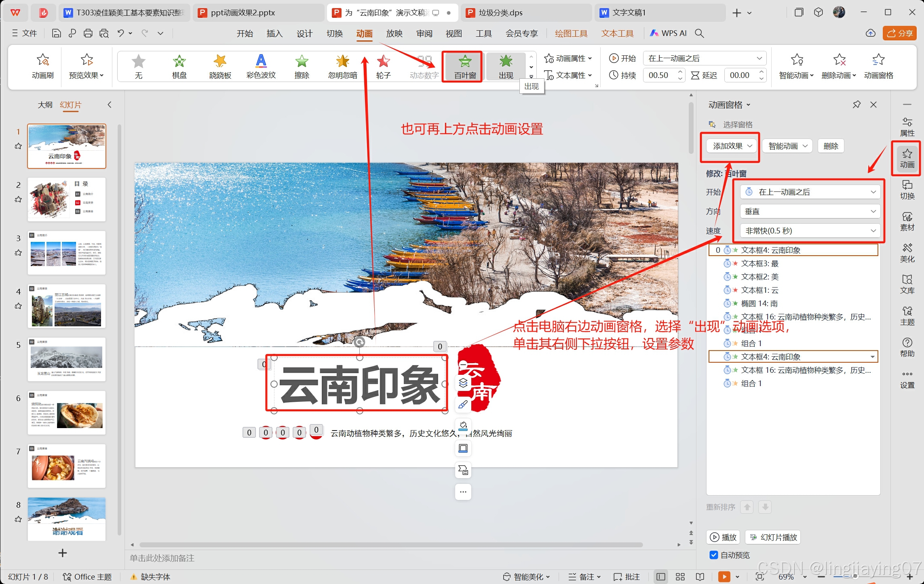Open the 美化 sidebar panel
Screen dimensions: 924x584
click(x=907, y=253)
